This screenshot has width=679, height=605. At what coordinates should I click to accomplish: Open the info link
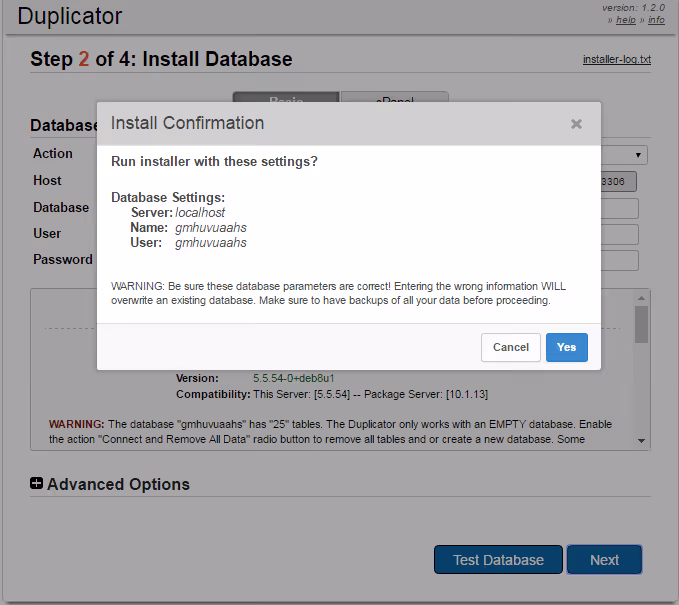pyautogui.click(x=656, y=20)
